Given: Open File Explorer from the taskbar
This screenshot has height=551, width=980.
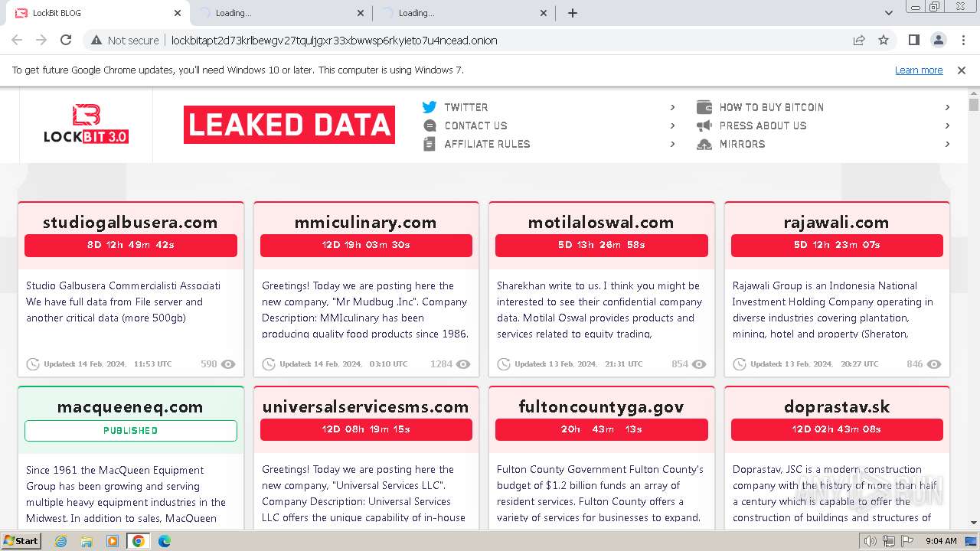Looking at the screenshot, I should pos(87,541).
